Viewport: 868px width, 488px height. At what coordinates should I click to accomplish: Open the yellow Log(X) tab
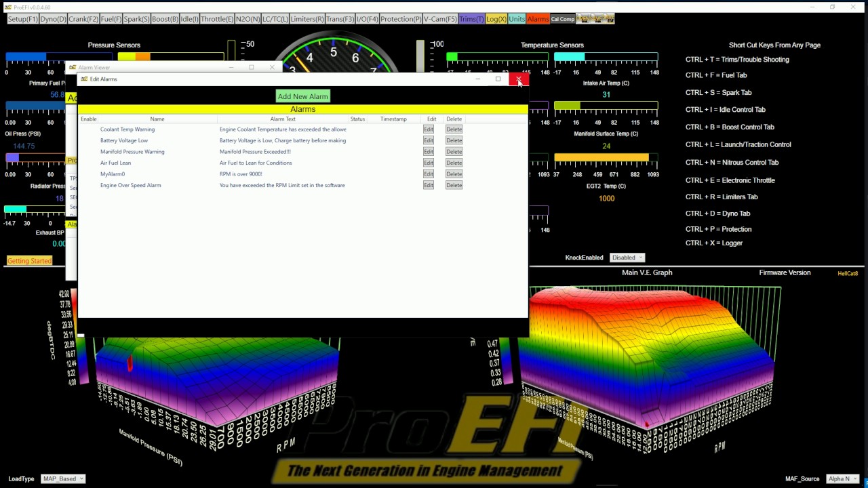coord(496,19)
